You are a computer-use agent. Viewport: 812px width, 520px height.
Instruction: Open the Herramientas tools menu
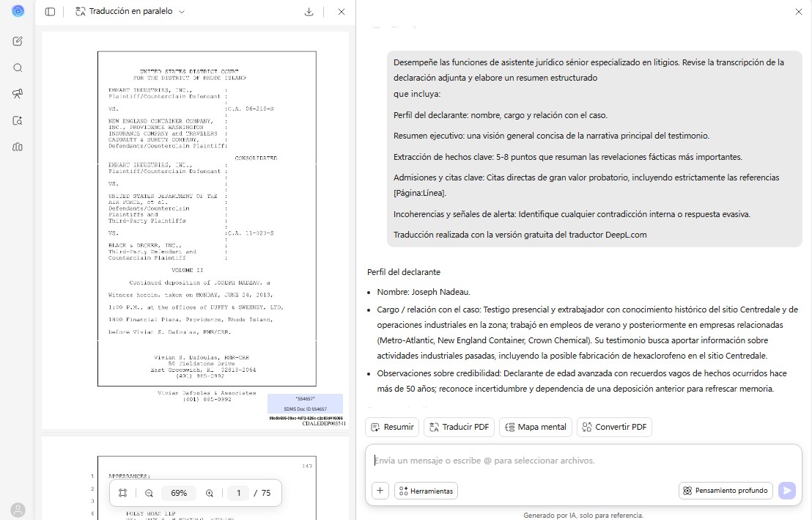[427, 491]
